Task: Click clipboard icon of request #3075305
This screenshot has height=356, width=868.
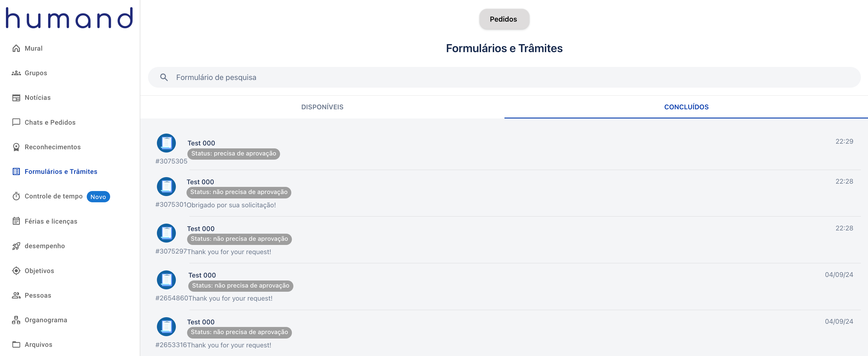Action: [x=166, y=143]
